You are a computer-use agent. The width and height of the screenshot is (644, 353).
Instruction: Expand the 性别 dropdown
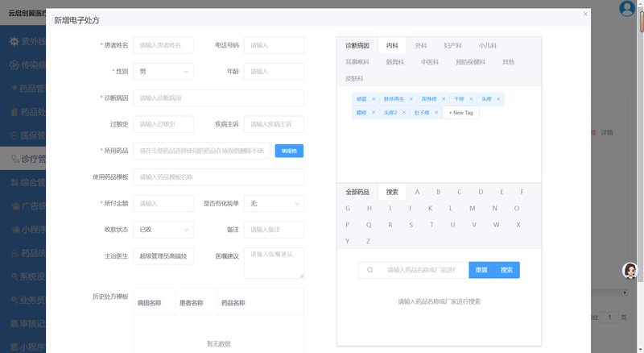(163, 72)
